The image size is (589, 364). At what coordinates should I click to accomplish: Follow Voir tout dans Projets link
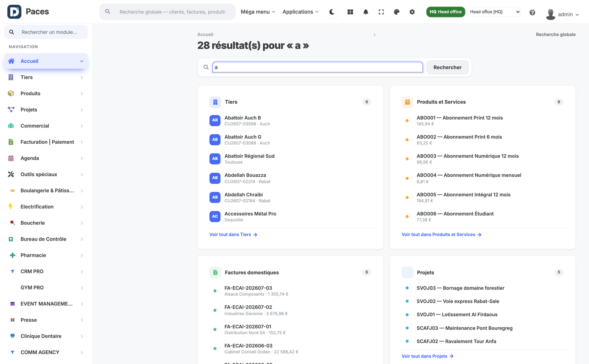pyautogui.click(x=428, y=356)
